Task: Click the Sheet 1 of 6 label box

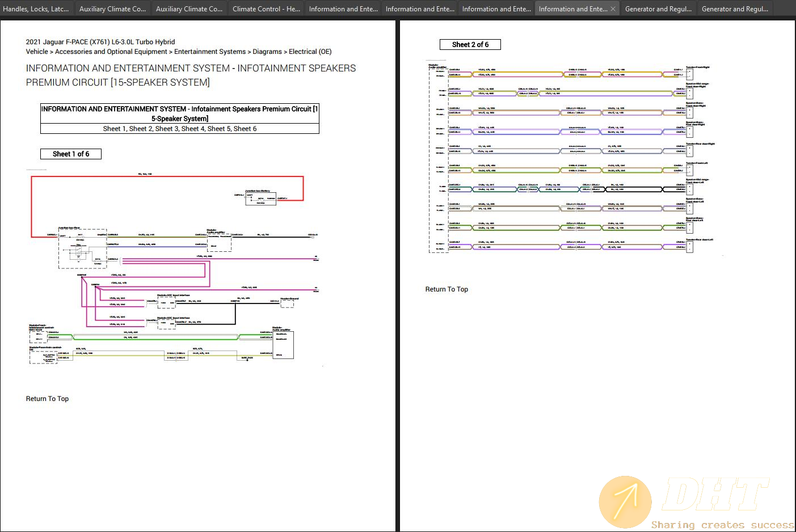Action: click(x=71, y=154)
